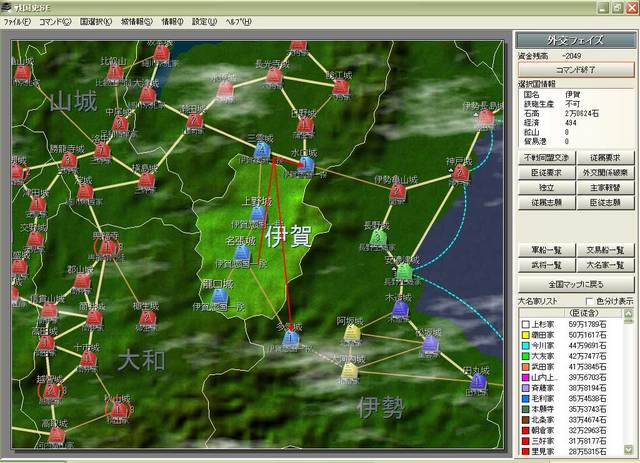640x463 pixels.
Task: Enable the 色分け表示 checkbox
Action: (589, 301)
